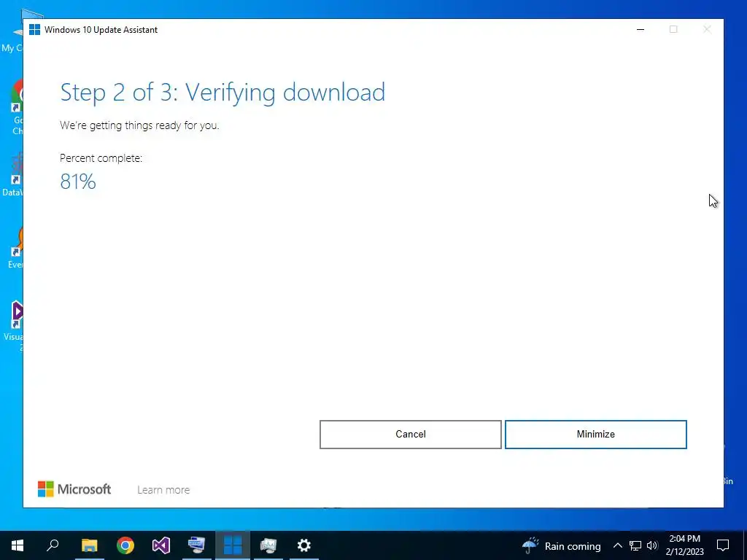
Task: Click 'We're getting things ready for you.' text
Action: pyautogui.click(x=139, y=125)
